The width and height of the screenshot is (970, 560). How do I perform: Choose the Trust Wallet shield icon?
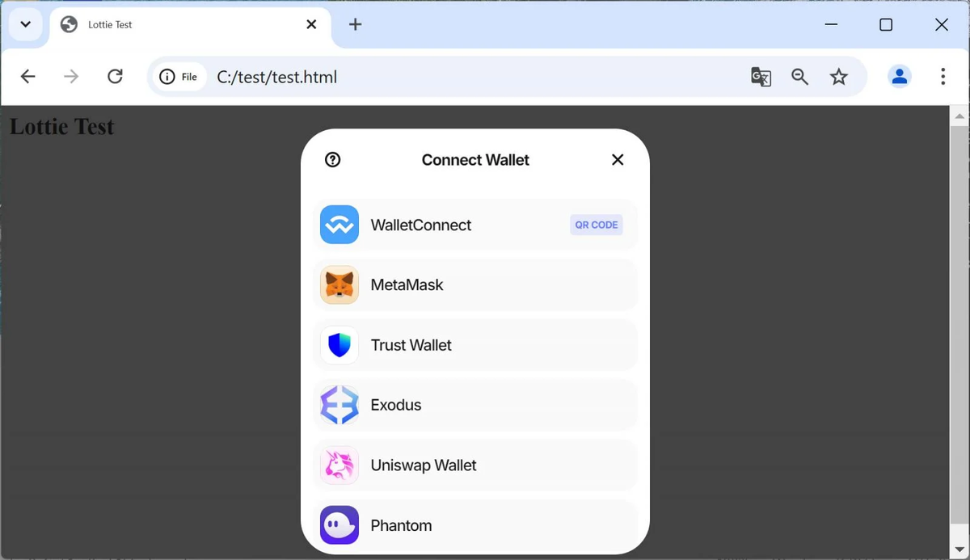pos(339,345)
